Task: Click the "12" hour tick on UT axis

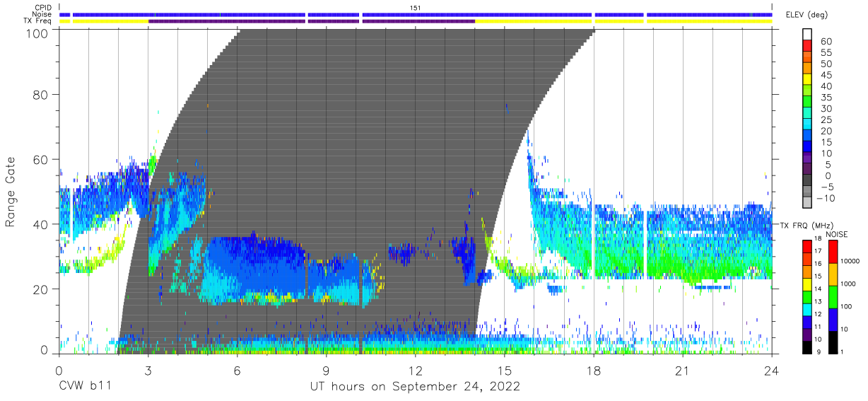Action: pos(415,370)
